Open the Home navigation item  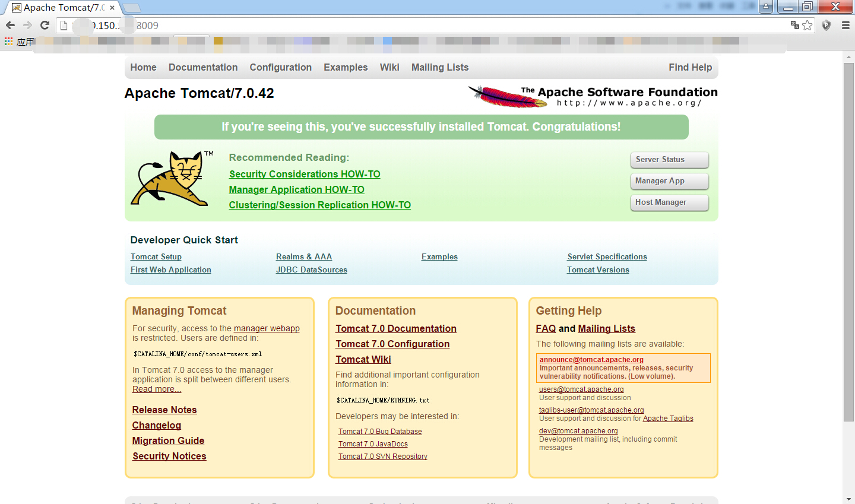(x=144, y=68)
